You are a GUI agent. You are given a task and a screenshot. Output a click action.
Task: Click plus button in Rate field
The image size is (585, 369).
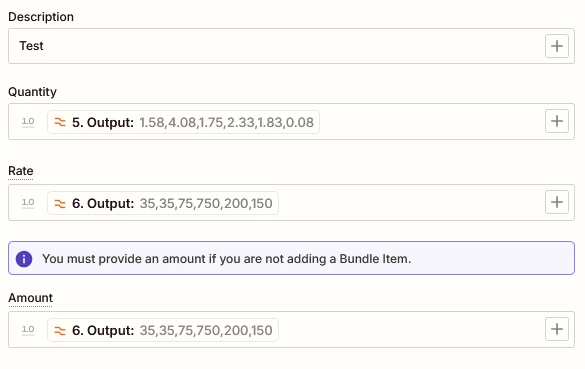click(557, 202)
